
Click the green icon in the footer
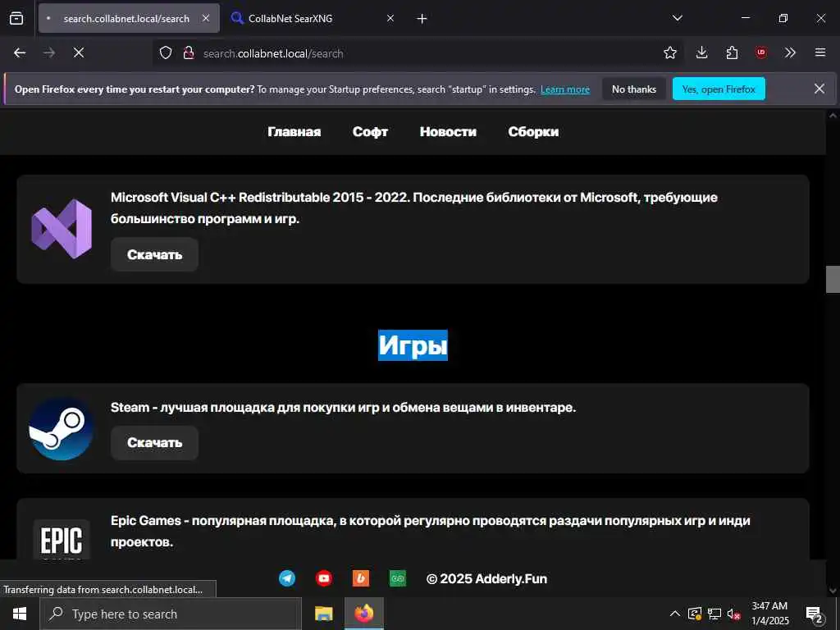click(x=398, y=578)
